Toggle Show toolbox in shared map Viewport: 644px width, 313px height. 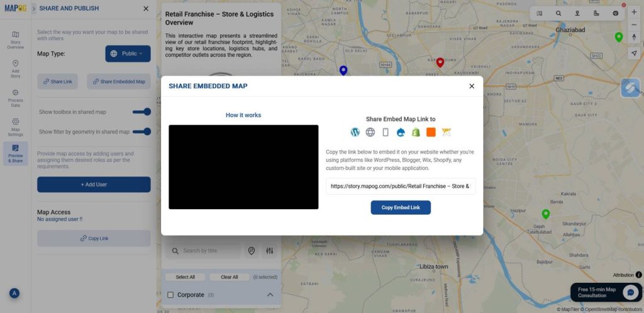pyautogui.click(x=142, y=112)
